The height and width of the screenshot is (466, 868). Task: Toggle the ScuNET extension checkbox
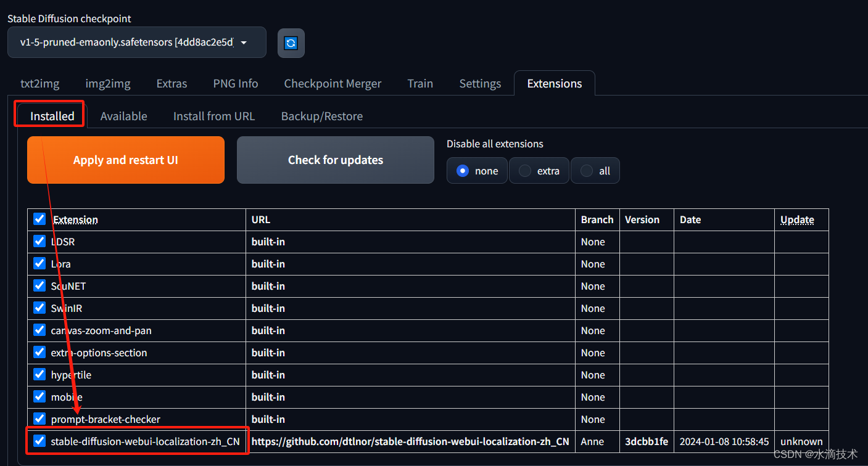coord(39,285)
